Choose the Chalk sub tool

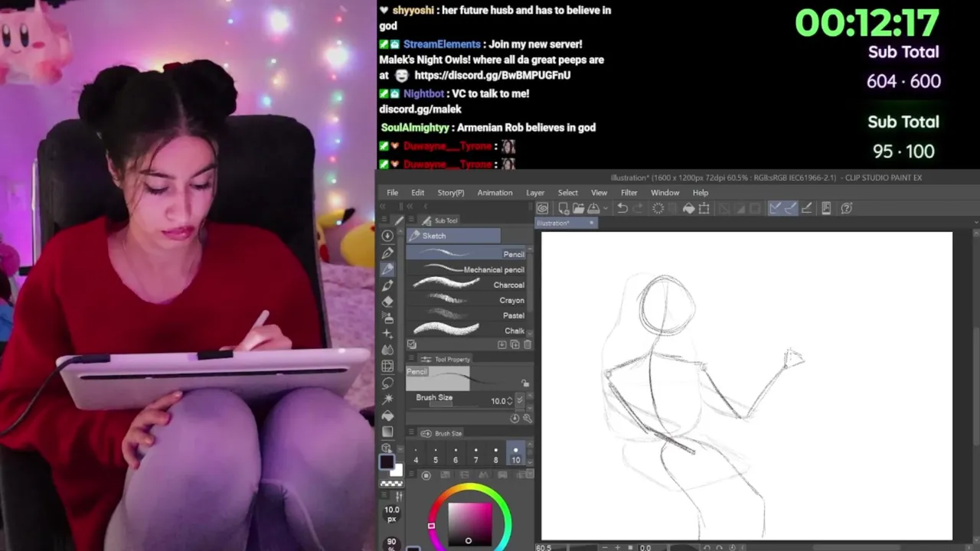(466, 331)
